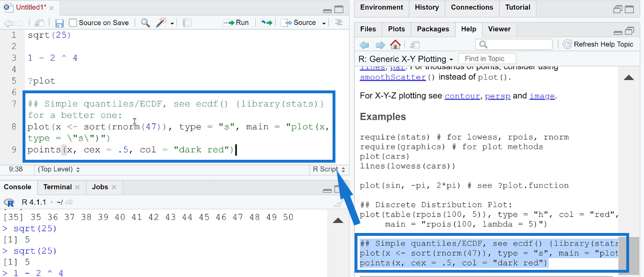Open the Viewer tab
Screen dimensions: 644x277
[x=499, y=29]
